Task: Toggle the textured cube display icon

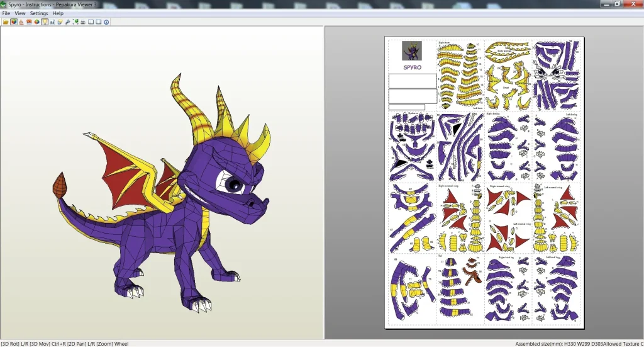Action: click(14, 22)
